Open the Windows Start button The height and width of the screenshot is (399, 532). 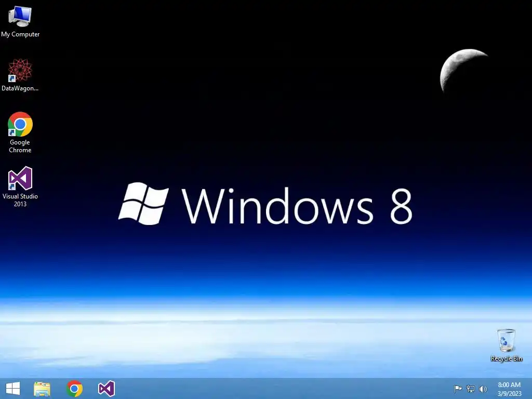13,389
